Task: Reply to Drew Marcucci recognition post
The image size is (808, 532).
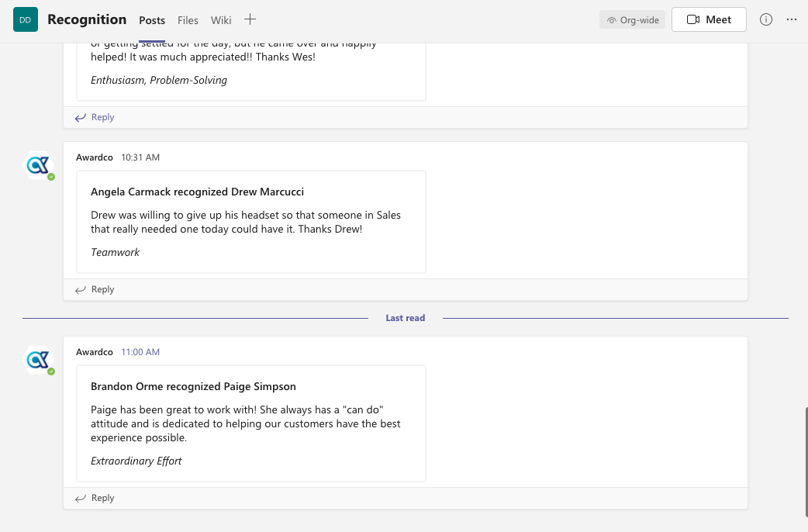Action: 95,290
